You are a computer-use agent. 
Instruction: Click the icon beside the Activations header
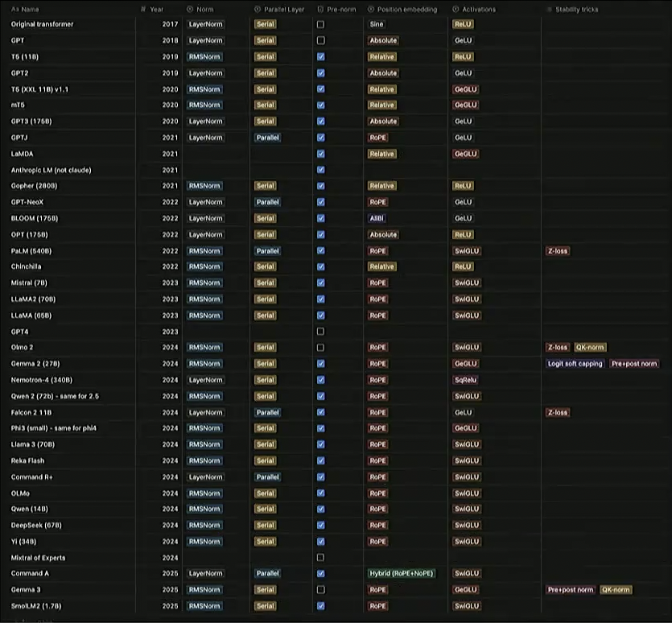click(456, 10)
